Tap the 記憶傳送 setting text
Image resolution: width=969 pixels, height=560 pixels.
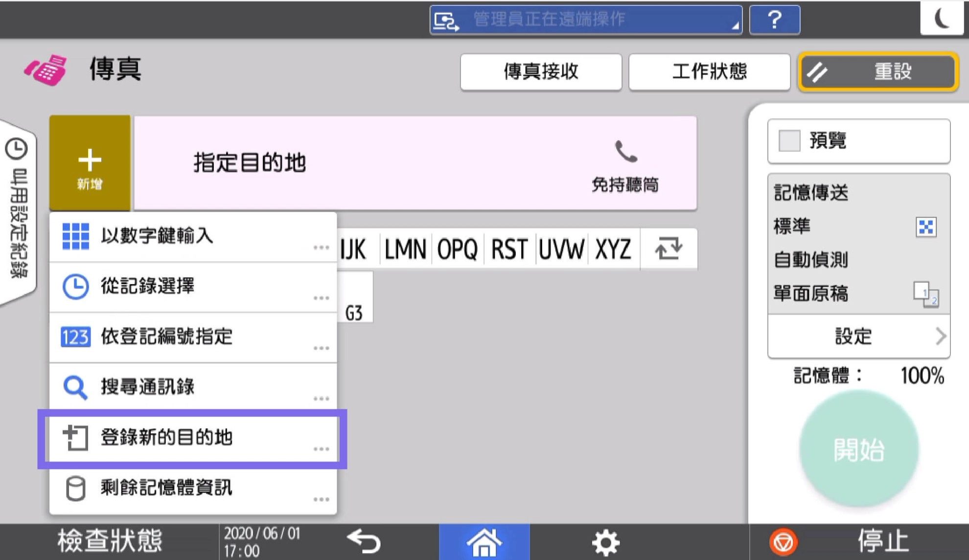pos(810,193)
